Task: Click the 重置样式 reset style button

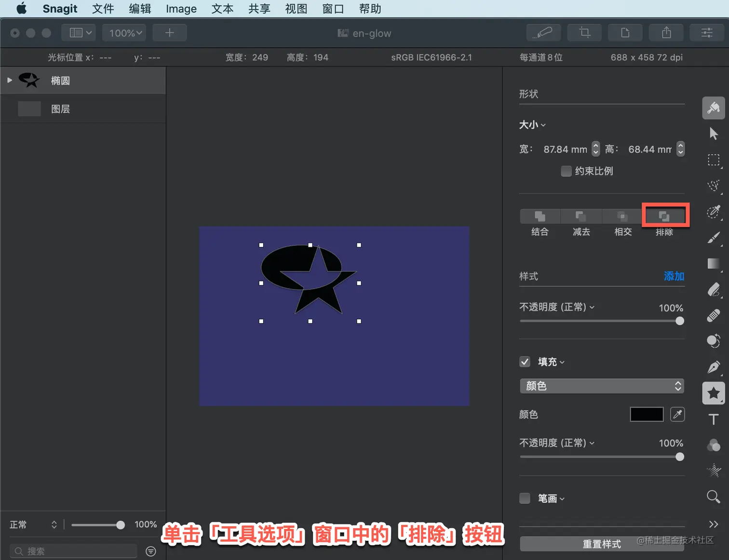Action: click(x=602, y=544)
